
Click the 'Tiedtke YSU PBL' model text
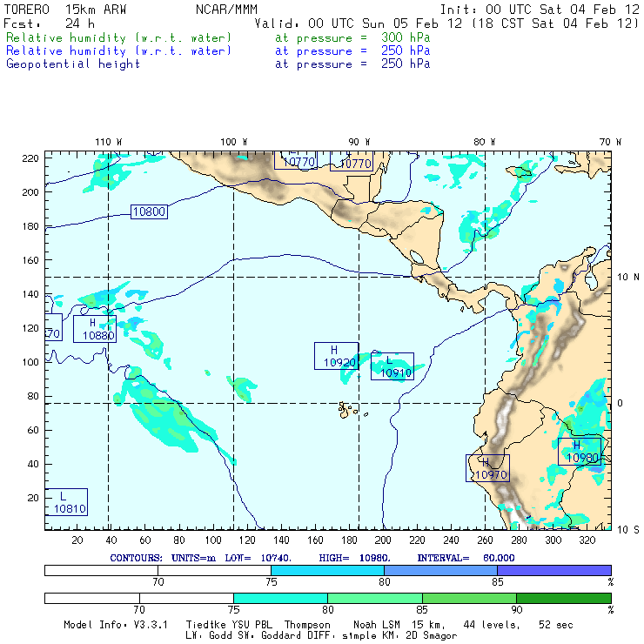(229, 625)
